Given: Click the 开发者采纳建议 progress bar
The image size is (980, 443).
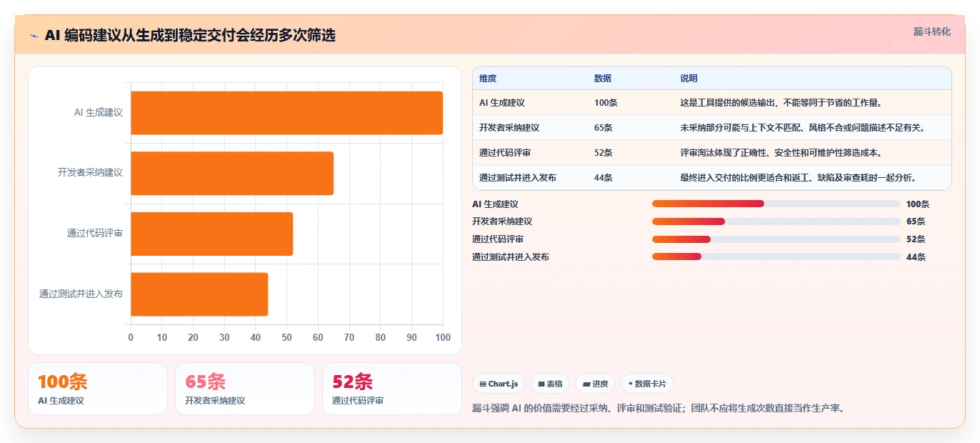Looking at the screenshot, I should (x=776, y=221).
